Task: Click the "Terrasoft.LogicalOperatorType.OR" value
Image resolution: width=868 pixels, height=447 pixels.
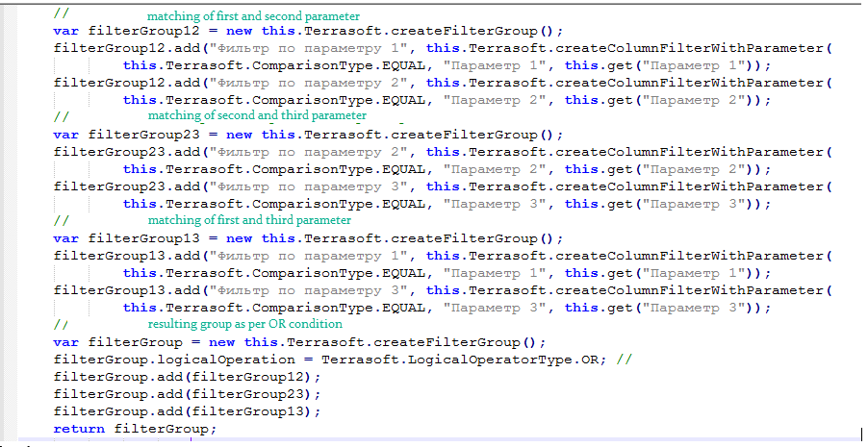Action: point(460,360)
